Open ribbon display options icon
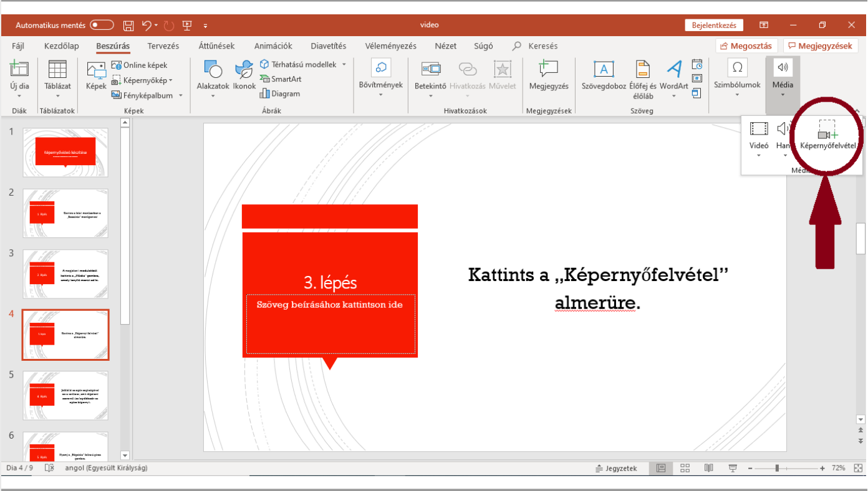Viewport: 868px width, 491px height. coord(764,26)
